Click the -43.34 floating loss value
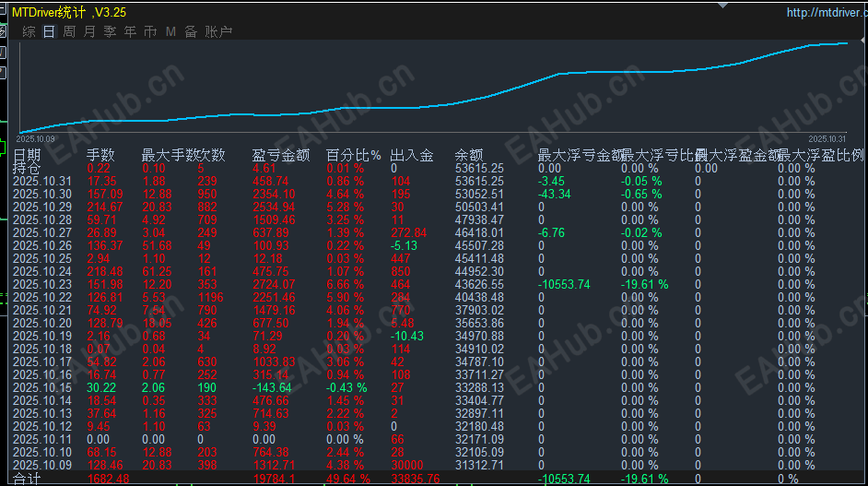The height and width of the screenshot is (486, 868). [554, 194]
